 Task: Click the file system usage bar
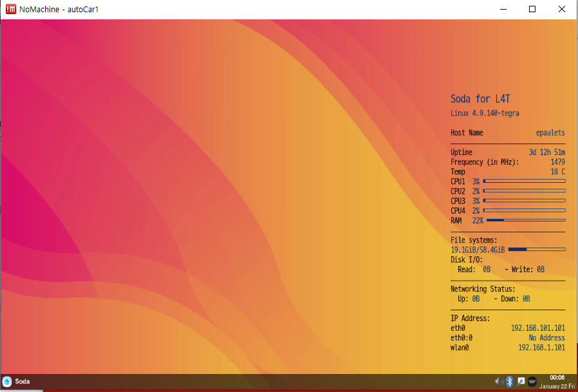pos(537,249)
